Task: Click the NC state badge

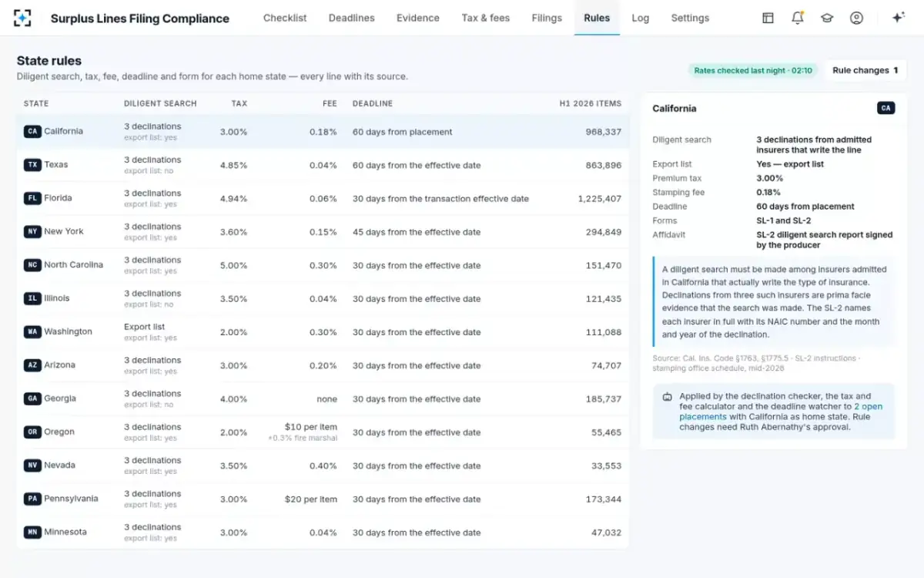Action: pos(32,265)
